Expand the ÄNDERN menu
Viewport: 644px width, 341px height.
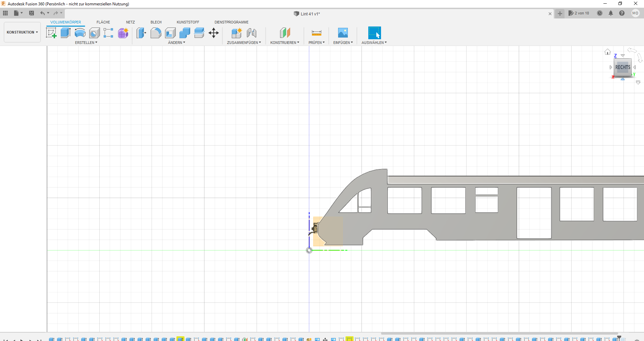176,43
